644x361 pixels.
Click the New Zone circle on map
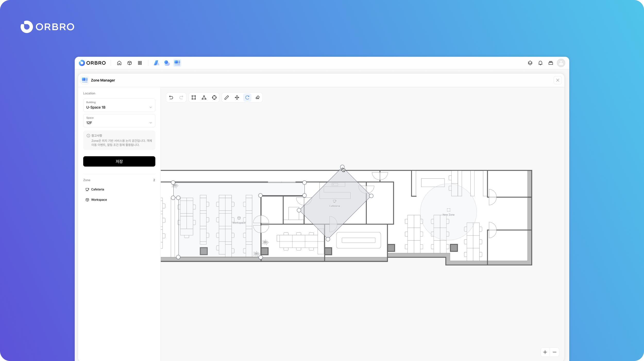(x=448, y=212)
